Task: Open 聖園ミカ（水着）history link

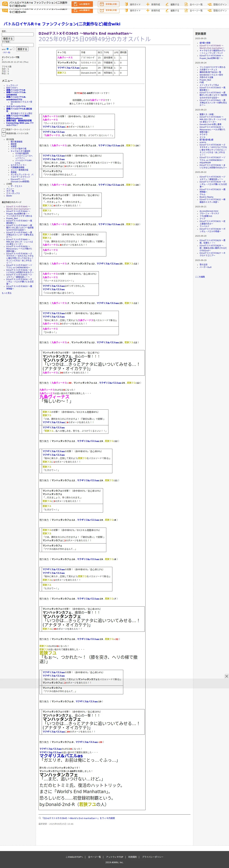Action: point(207,114)
